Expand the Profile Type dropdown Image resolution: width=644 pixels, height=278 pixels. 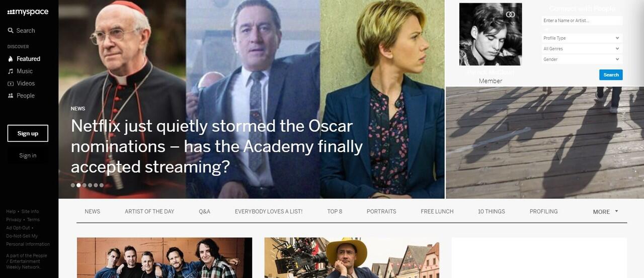tap(582, 38)
